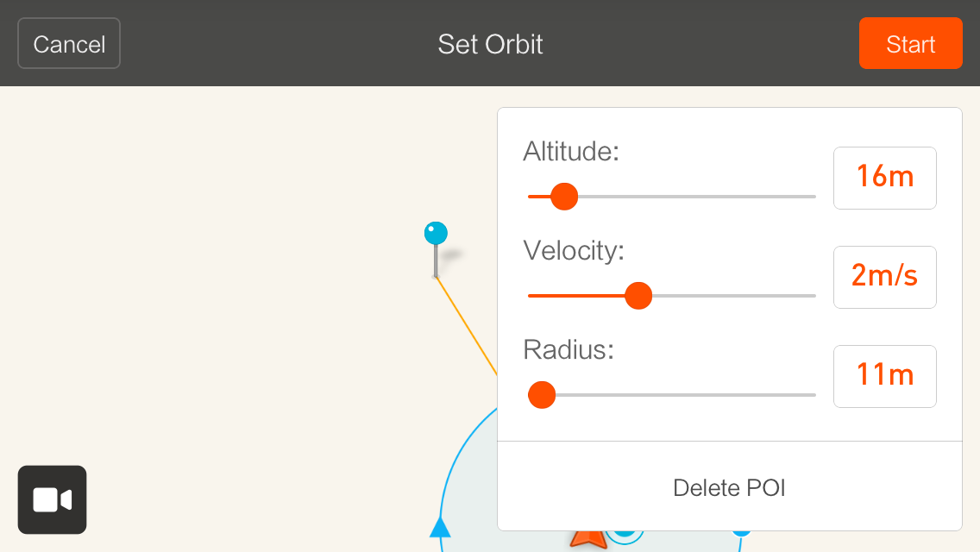Open the 16m altitude value field
This screenshot has height=552, width=980.
tap(885, 178)
